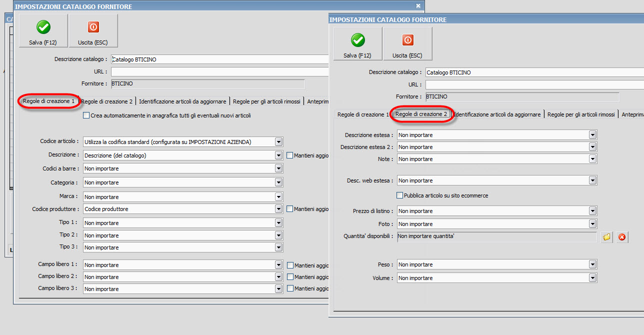The width and height of the screenshot is (644, 335).
Task: Click the URL field in right window
Action: [534, 85]
